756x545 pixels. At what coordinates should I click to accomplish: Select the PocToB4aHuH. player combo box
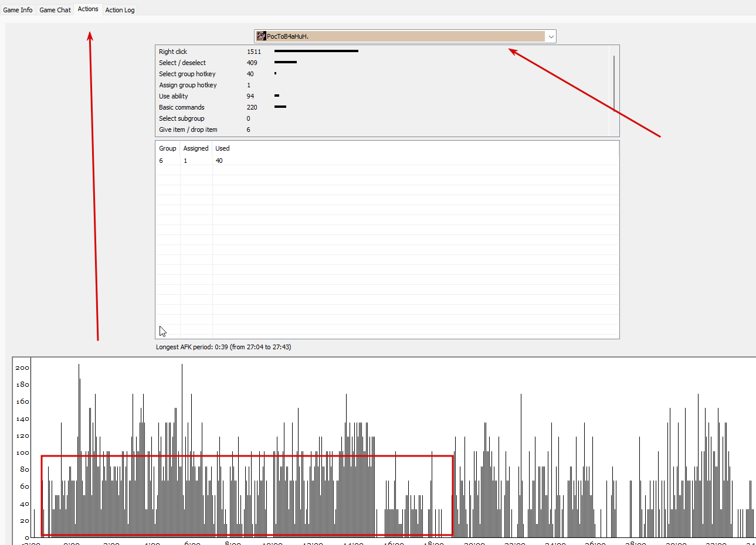pyautogui.click(x=405, y=36)
